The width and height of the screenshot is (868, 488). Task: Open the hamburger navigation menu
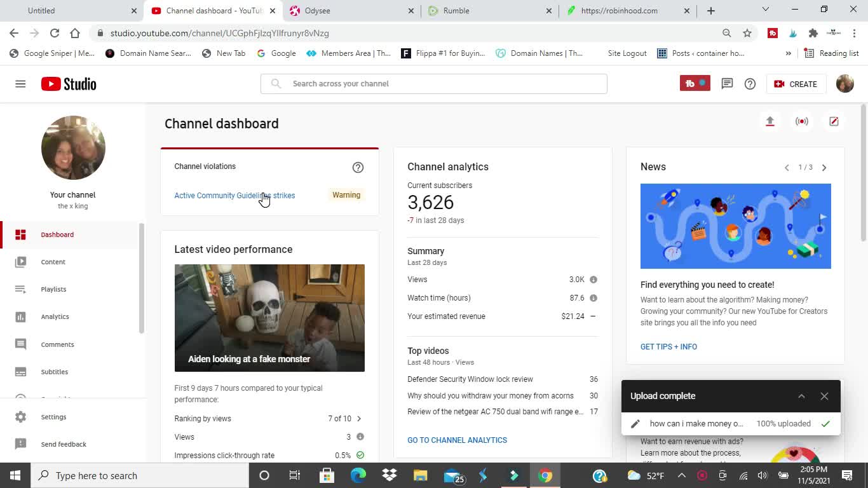click(x=20, y=84)
